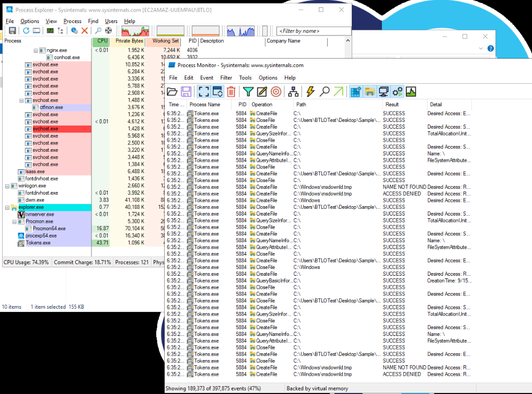The image size is (532, 394).
Task: Click Operation column header in Process Monitor
Action: [x=271, y=105]
